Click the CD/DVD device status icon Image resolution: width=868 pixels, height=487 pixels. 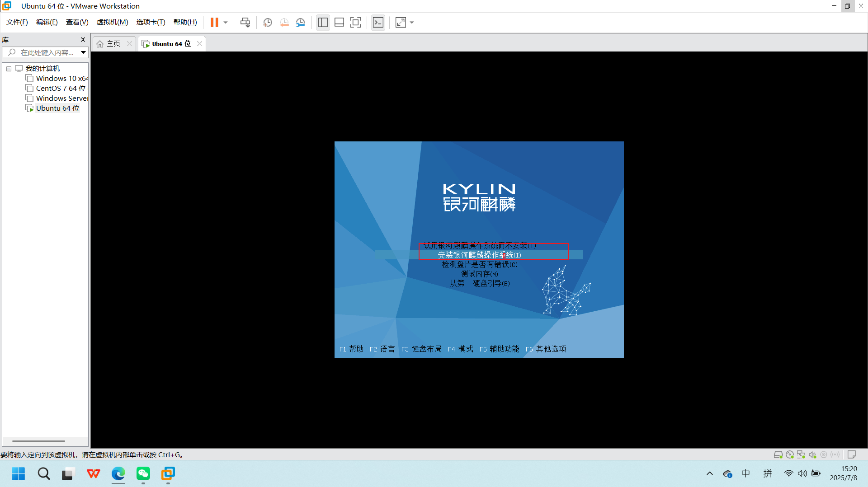coord(790,455)
